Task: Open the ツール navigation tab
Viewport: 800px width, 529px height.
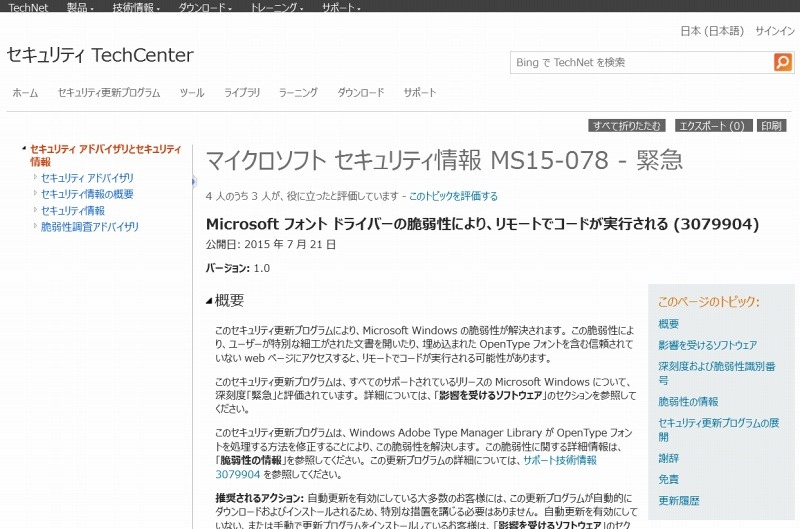Action: (192, 93)
